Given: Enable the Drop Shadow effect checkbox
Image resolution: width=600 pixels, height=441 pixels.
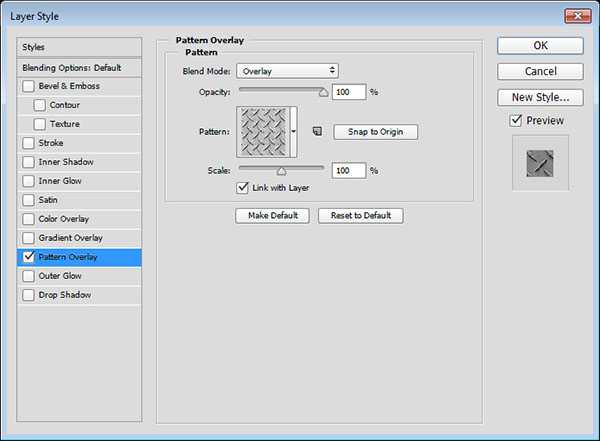Looking at the screenshot, I should pos(28,295).
